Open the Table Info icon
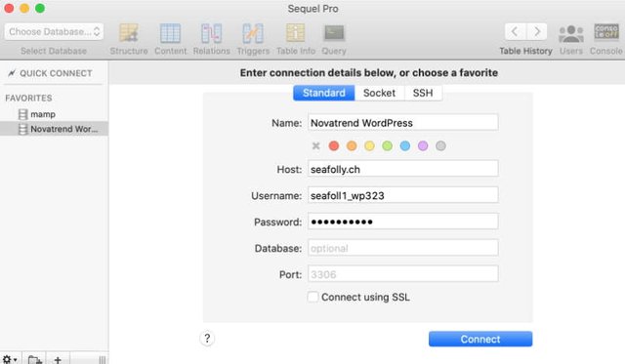Viewport: 625px width, 364px height. pos(295,33)
